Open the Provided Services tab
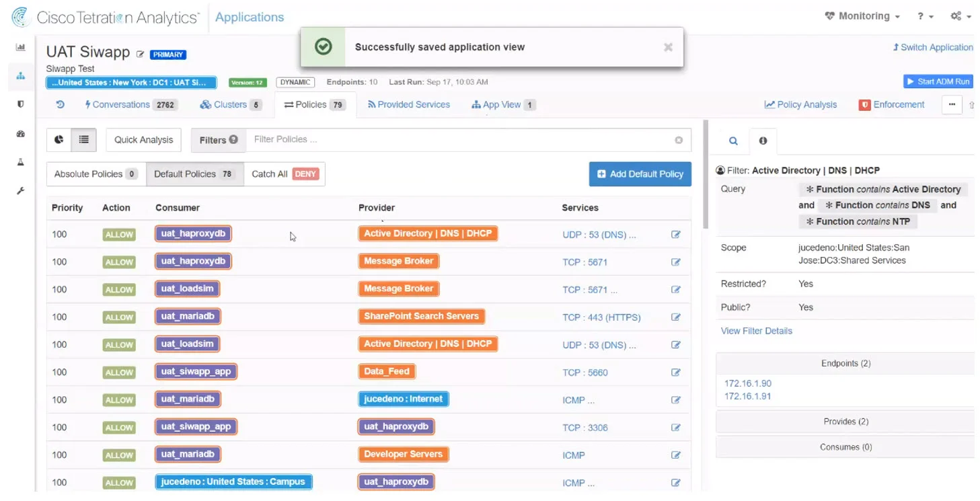 coord(408,105)
